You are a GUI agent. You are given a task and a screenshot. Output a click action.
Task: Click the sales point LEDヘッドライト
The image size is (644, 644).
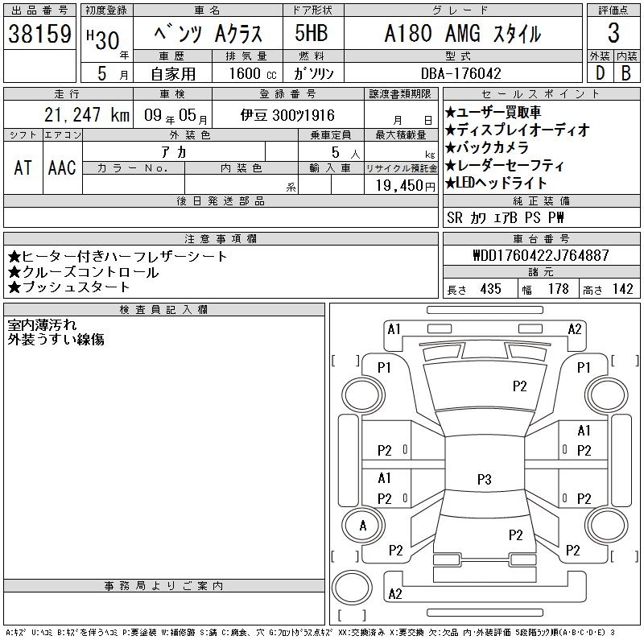click(x=496, y=183)
